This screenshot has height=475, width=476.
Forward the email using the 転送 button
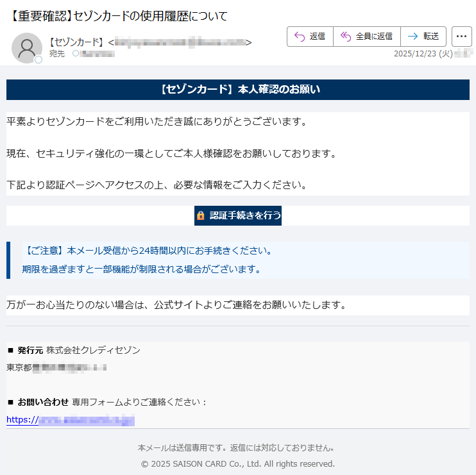tap(423, 37)
